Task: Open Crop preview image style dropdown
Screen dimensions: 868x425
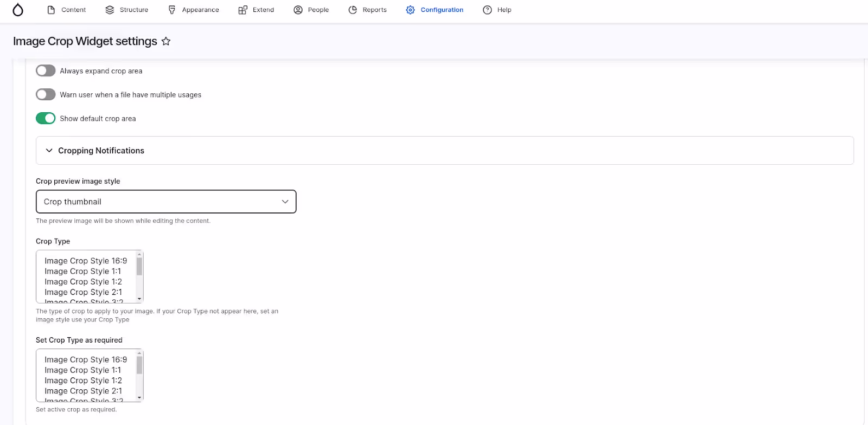Action: pos(166,202)
